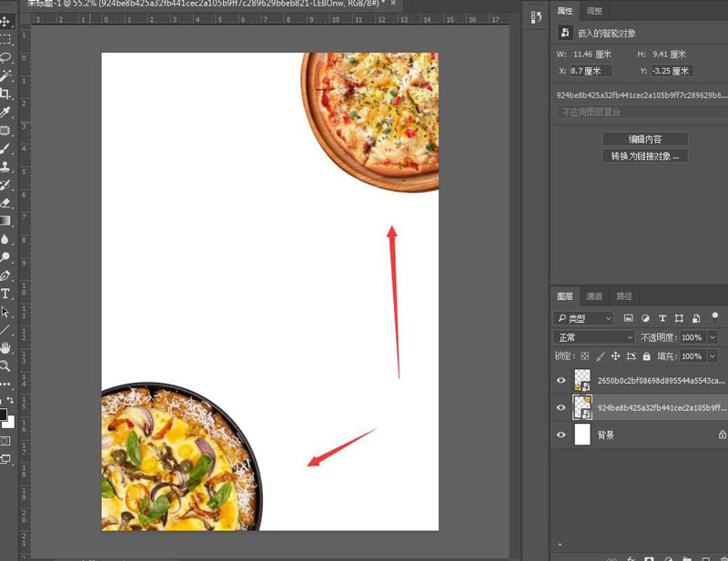Select the Eraser tool
The image size is (728, 561).
[5, 203]
